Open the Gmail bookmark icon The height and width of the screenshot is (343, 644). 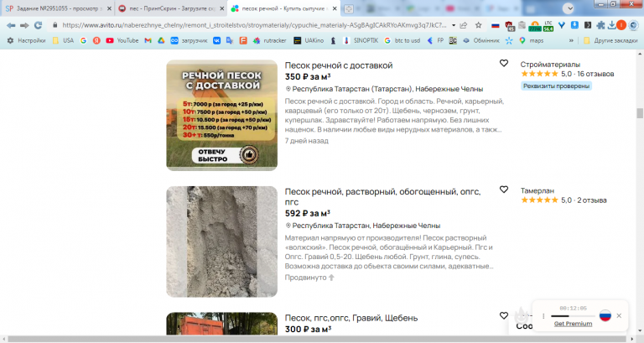148,40
